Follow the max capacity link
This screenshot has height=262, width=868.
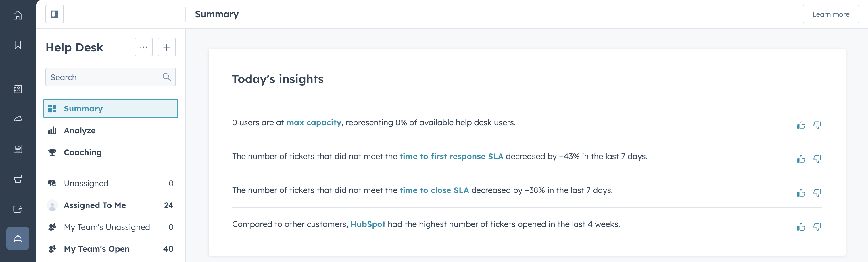tap(314, 123)
